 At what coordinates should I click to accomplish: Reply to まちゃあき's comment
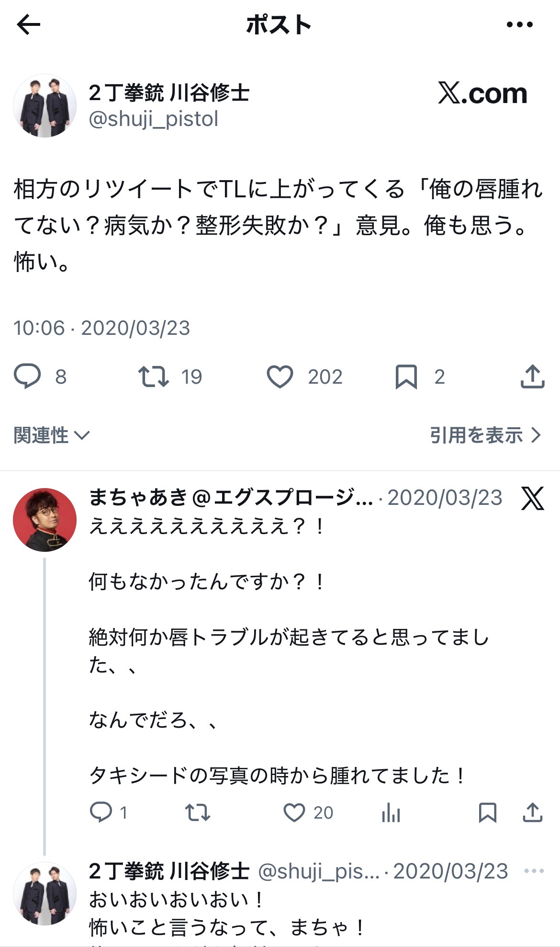[101, 812]
